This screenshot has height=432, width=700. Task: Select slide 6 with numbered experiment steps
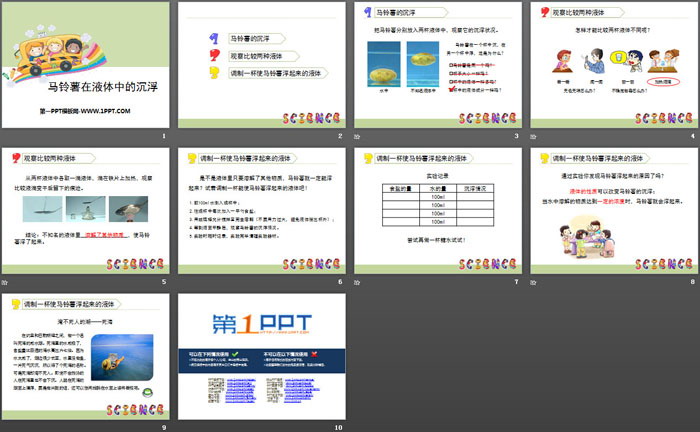(x=262, y=211)
